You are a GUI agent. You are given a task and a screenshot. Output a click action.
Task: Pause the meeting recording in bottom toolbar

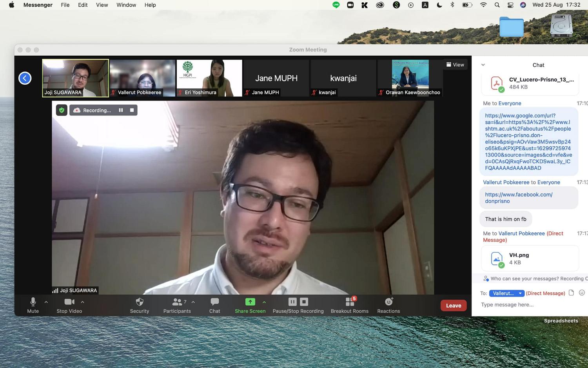pos(292,302)
